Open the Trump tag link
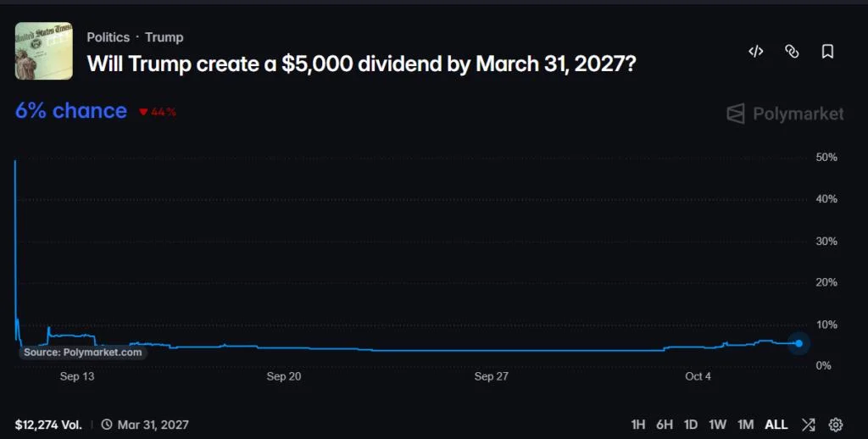The image size is (868, 439). click(164, 37)
